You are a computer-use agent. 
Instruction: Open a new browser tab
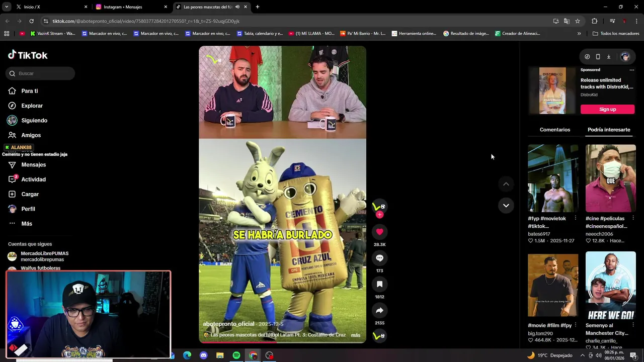[x=258, y=7]
